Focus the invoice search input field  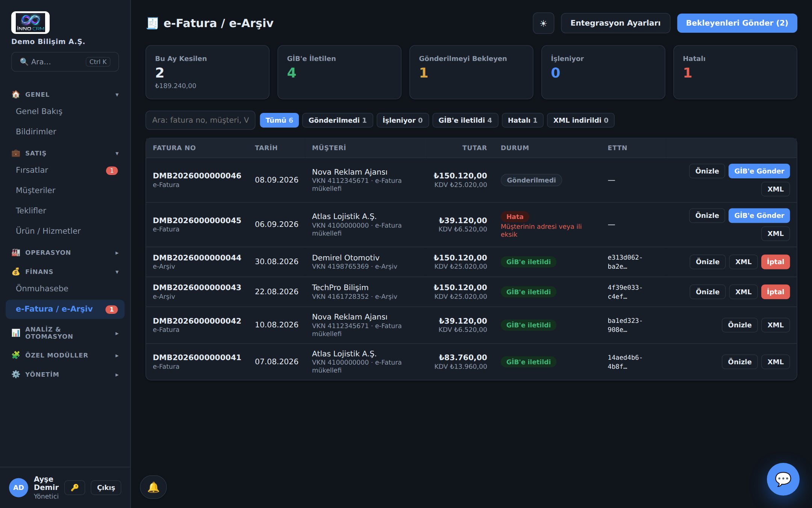pos(200,120)
